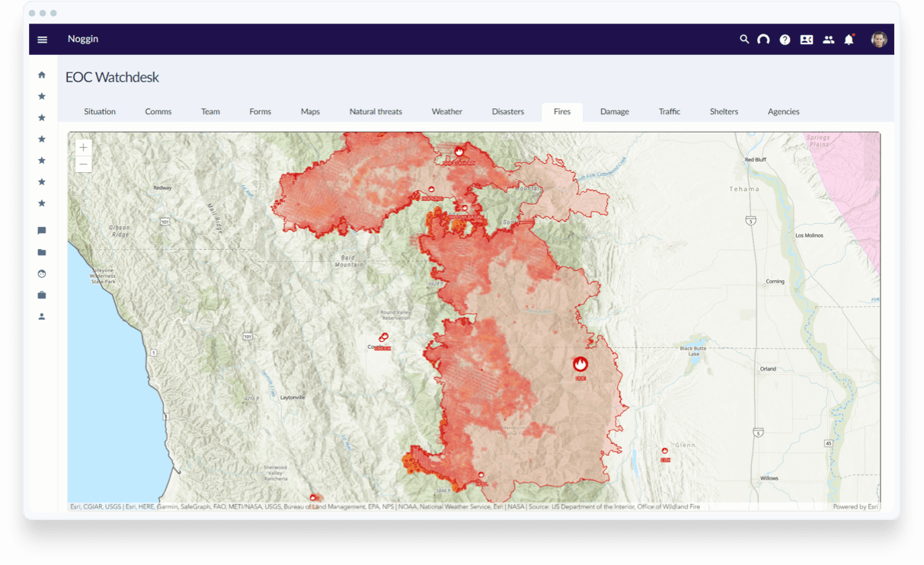Open the chat messages sidebar icon
Screen dimensions: 924x565
(x=42, y=231)
